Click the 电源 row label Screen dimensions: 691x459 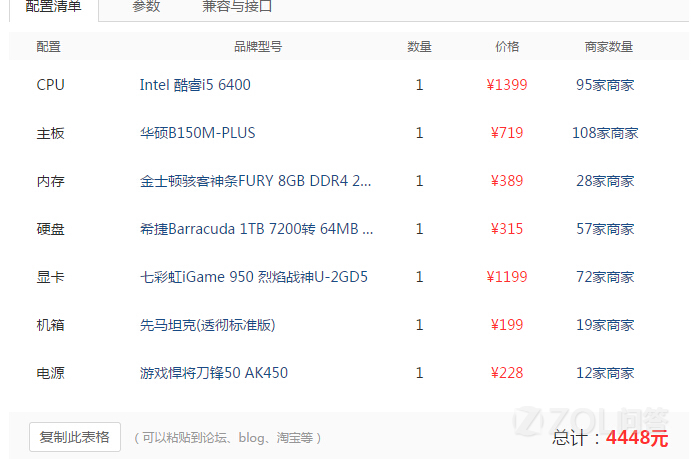(x=50, y=373)
